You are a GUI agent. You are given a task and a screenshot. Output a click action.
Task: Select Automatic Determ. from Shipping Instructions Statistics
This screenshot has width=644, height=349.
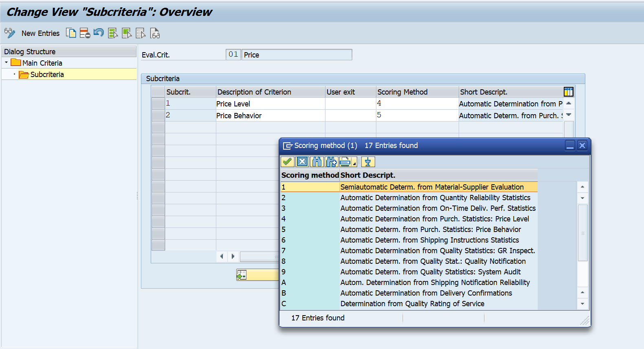tap(430, 240)
